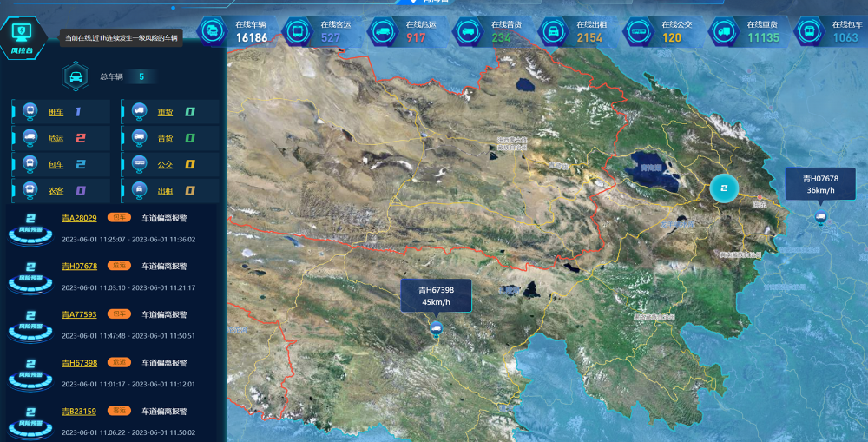Screen dimensions: 868x442
Task: Open vehicle 青B23159 from alarm list
Action: (x=79, y=411)
